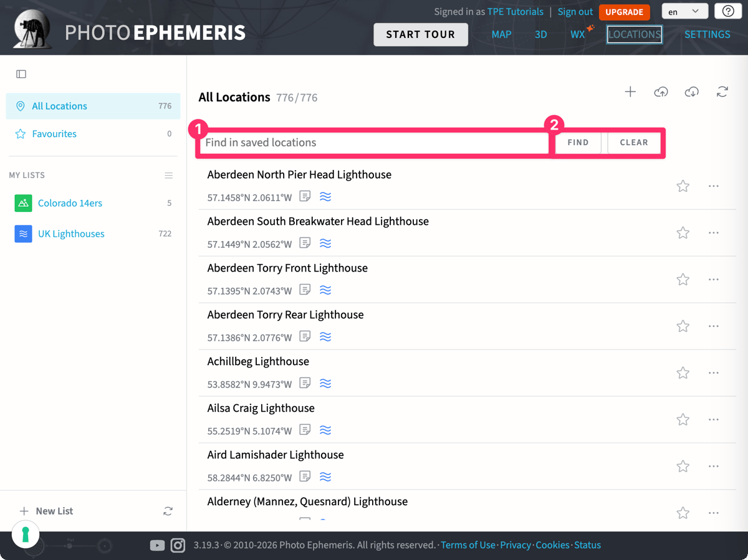Click the green keyhole privacy badge
Viewport: 748px width, 560px height.
pos(26,534)
